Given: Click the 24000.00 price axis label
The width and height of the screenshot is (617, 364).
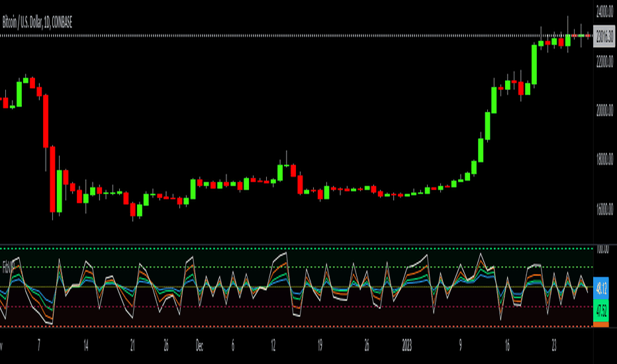Looking at the screenshot, I should coord(604,12).
